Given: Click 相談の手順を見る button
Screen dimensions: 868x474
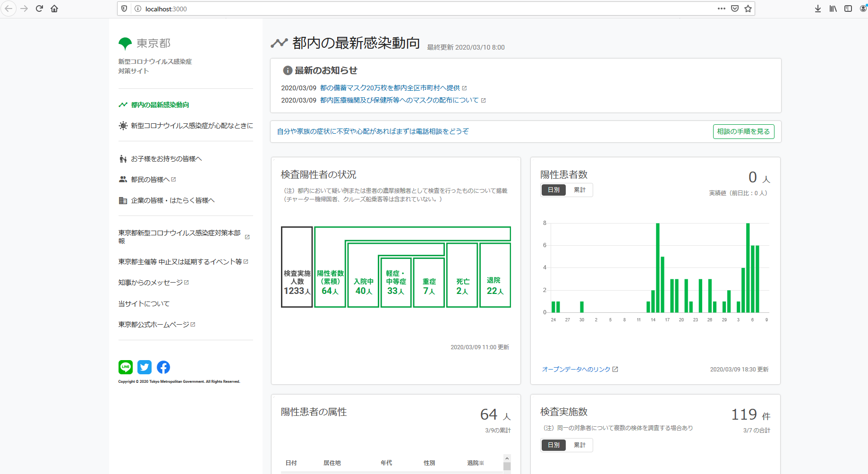Looking at the screenshot, I should tap(743, 131).
